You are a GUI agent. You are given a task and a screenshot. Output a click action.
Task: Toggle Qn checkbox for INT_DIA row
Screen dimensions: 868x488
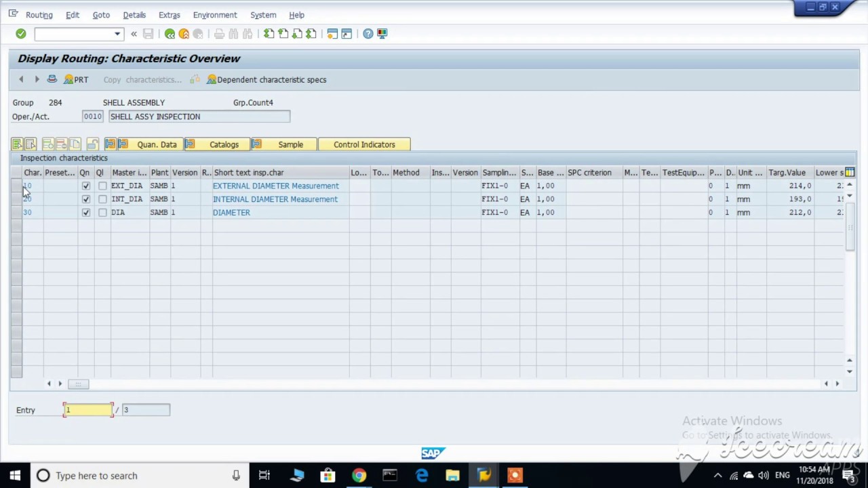click(x=85, y=199)
